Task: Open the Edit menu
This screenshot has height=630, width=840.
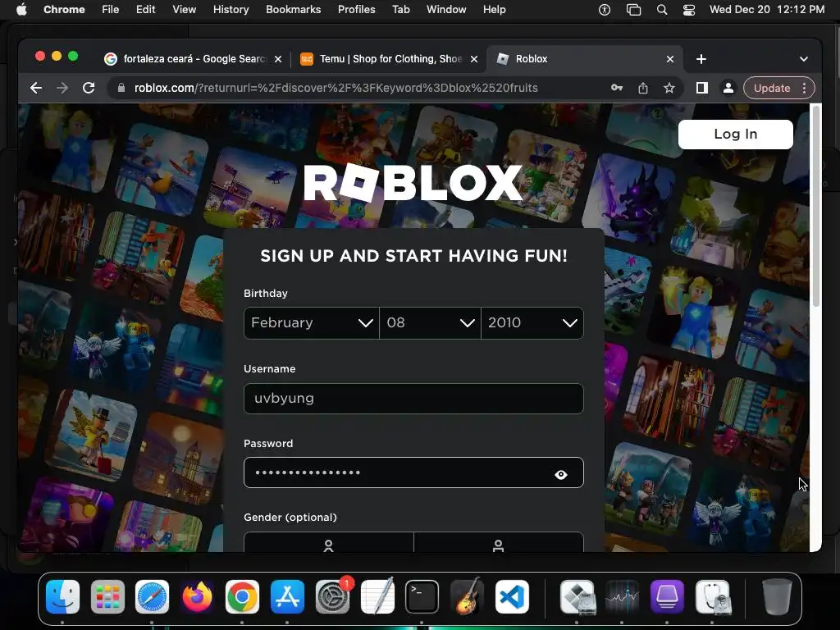Action: click(x=145, y=10)
